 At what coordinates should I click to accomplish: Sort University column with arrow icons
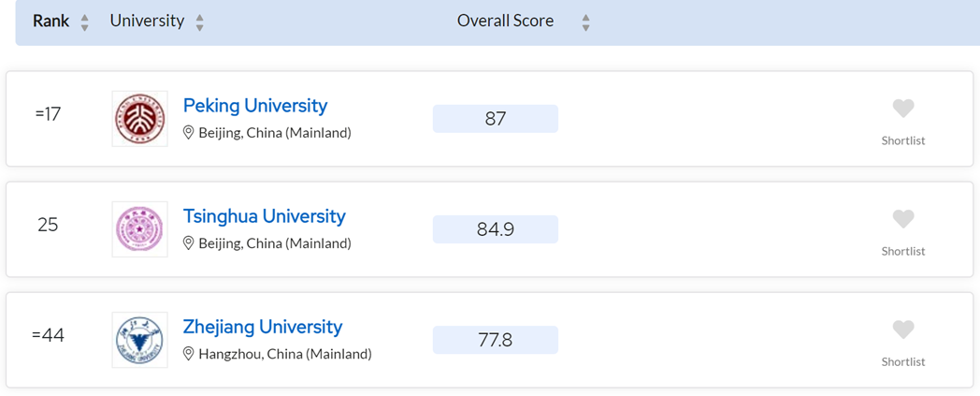pyautogui.click(x=199, y=22)
